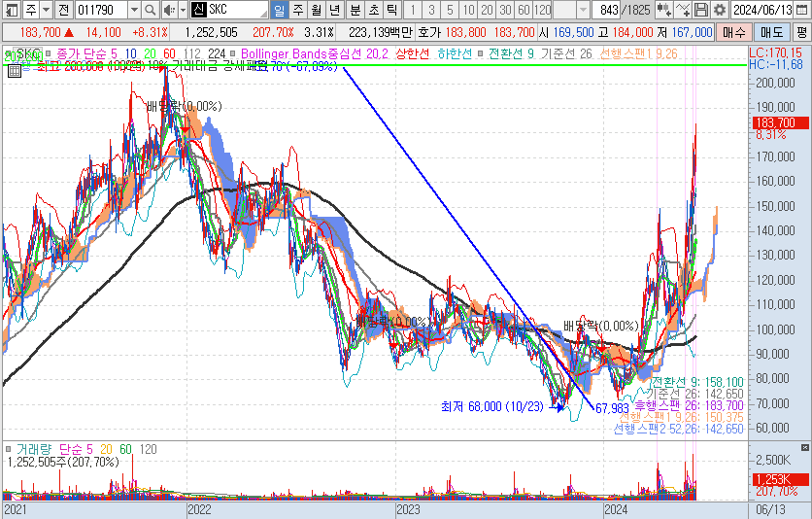Click the speaker sound icon
This screenshot has width=812, height=519.
point(169,10)
